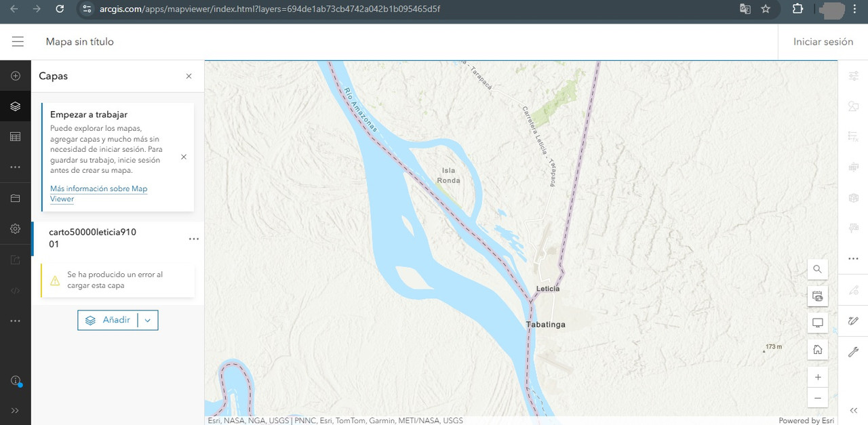Click the map attribution text starting with Esri, NASA
This screenshot has width=868, height=425.
(x=335, y=420)
